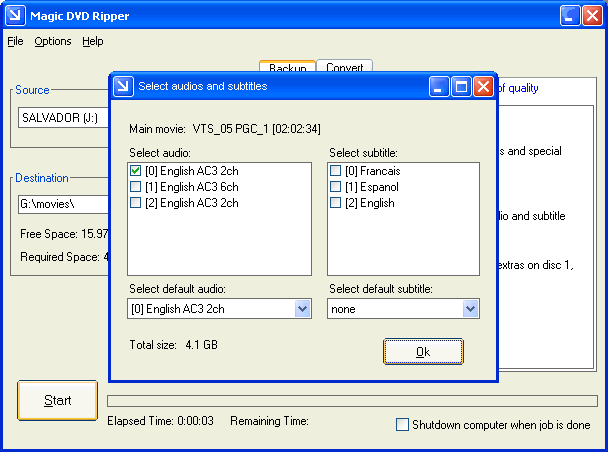The height and width of the screenshot is (452, 608).
Task: Confirm selection with the Ok button
Action: (x=423, y=352)
